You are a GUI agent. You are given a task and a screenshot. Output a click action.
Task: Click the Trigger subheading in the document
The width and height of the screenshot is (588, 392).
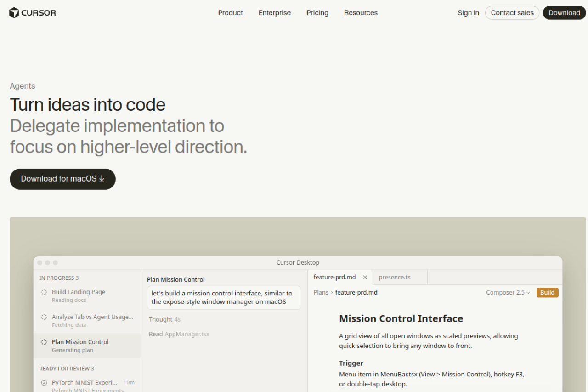351,363
